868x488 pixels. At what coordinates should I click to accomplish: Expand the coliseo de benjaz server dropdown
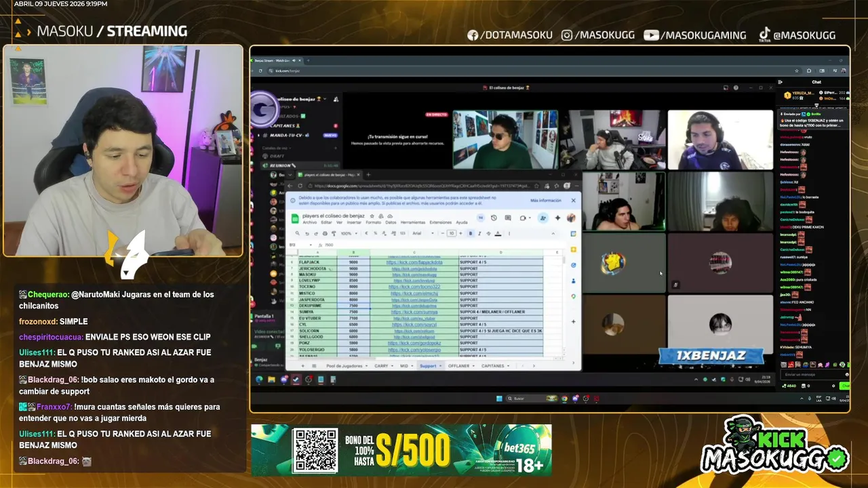(325, 99)
